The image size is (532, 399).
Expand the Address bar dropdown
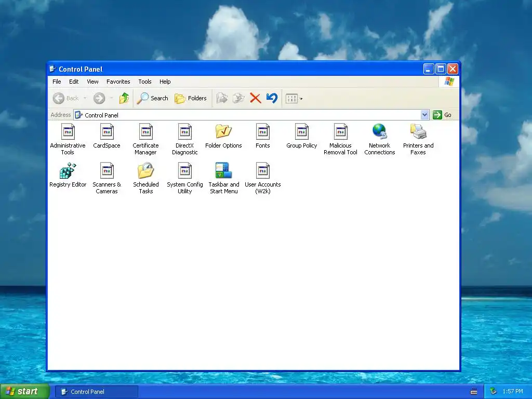pos(425,115)
